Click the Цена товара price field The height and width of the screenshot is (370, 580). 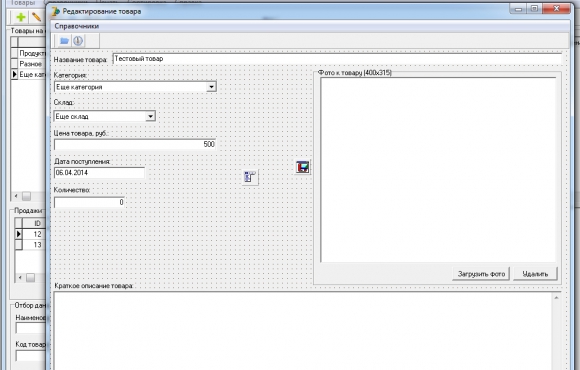(135, 144)
